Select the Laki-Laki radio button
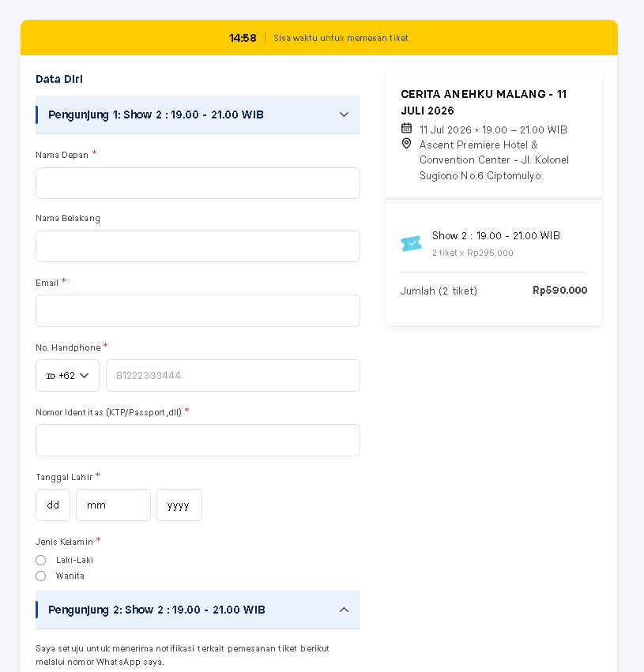This screenshot has height=672, width=644. point(41,560)
